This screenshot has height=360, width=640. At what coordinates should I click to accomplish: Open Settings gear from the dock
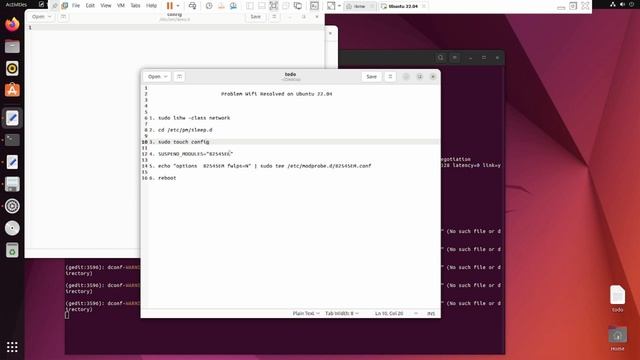pyautogui.click(x=12, y=206)
